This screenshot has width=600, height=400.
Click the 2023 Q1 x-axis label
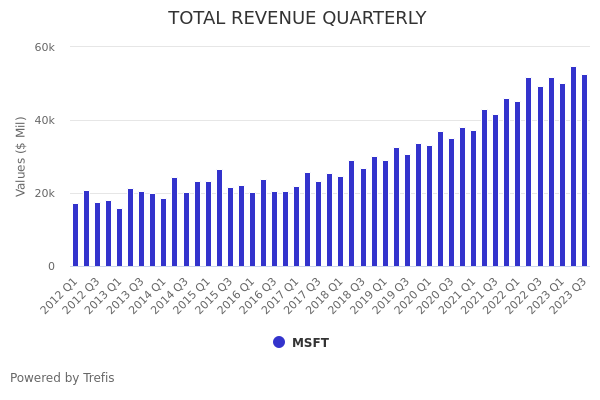tap(543, 296)
